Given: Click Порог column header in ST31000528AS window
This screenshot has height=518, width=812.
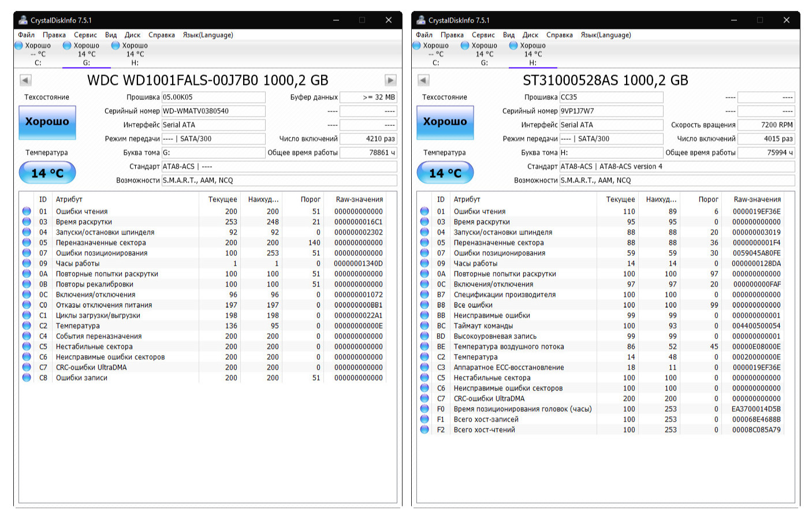Looking at the screenshot, I should [x=708, y=199].
